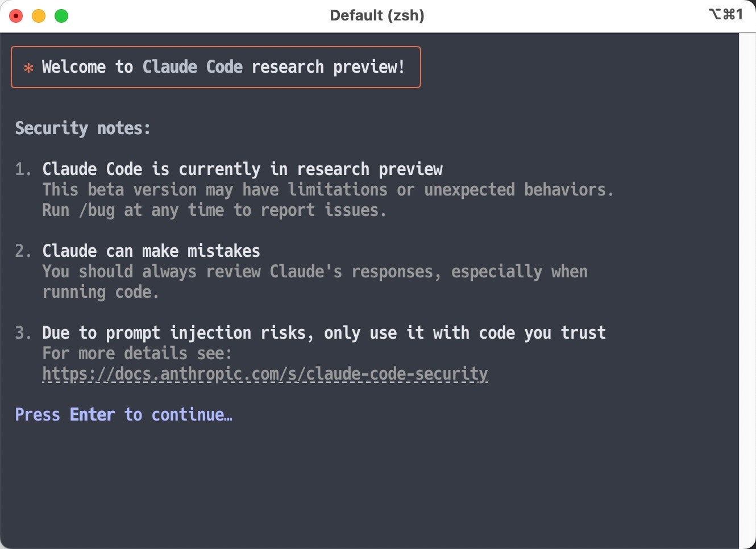The height and width of the screenshot is (549, 756).
Task: Click the 'Claude can make mistakes' heading
Action: point(151,251)
